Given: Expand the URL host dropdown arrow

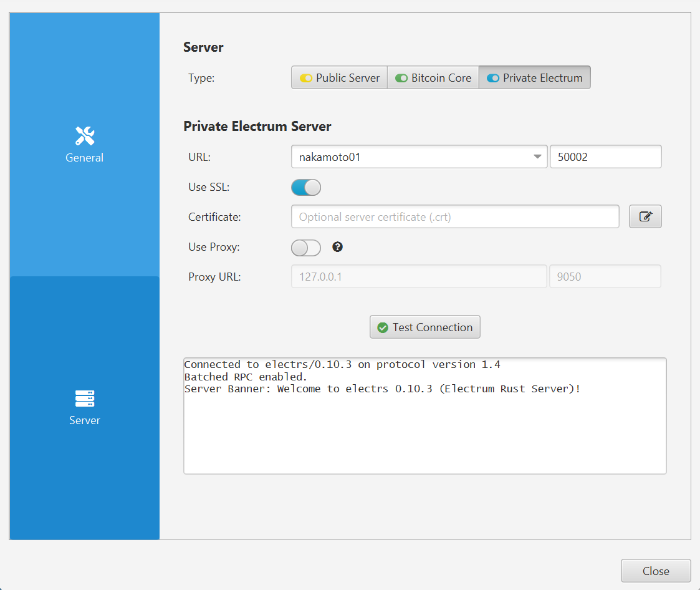Looking at the screenshot, I should click(x=537, y=157).
